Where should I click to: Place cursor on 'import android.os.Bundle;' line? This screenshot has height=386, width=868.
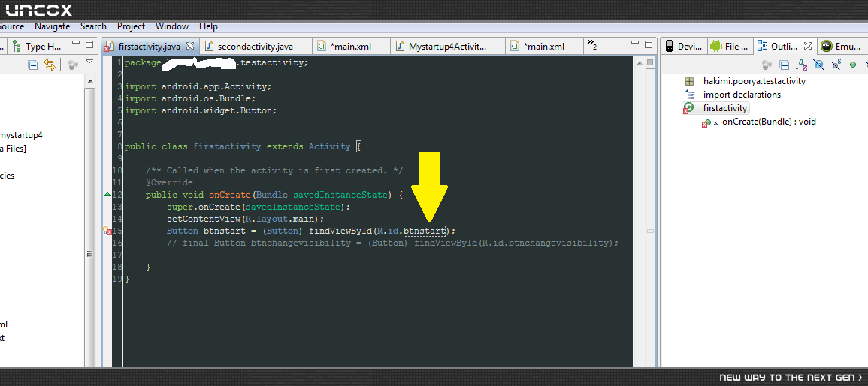point(190,98)
